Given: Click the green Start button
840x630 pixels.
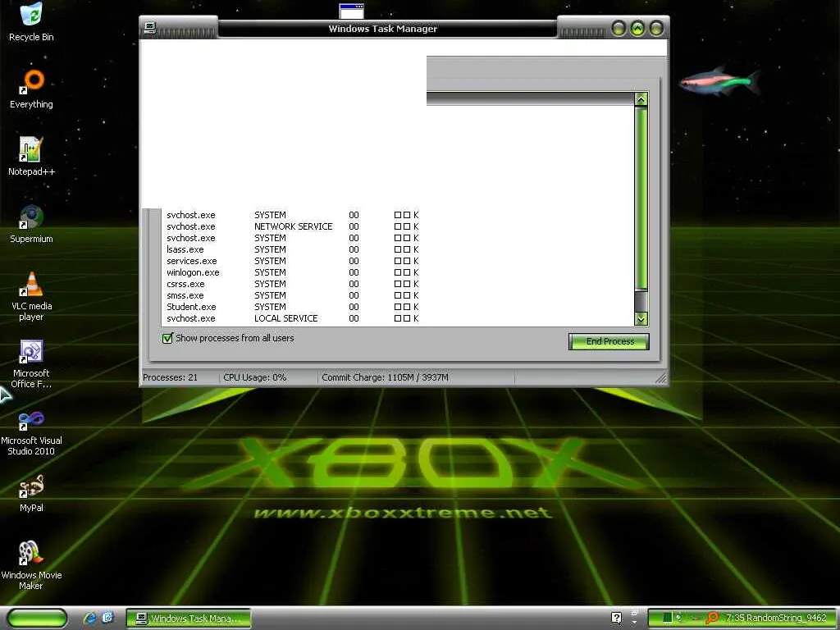Looking at the screenshot, I should (x=37, y=619).
